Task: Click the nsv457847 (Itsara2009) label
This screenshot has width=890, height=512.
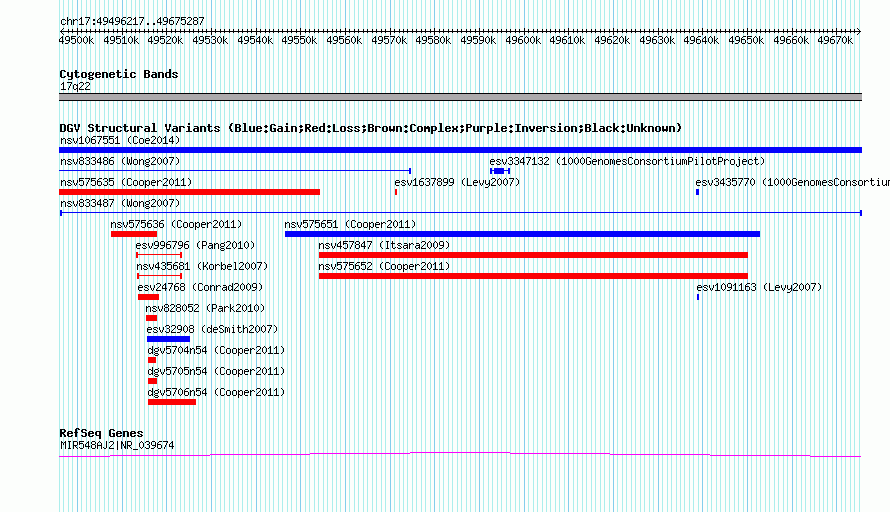Action: (384, 245)
